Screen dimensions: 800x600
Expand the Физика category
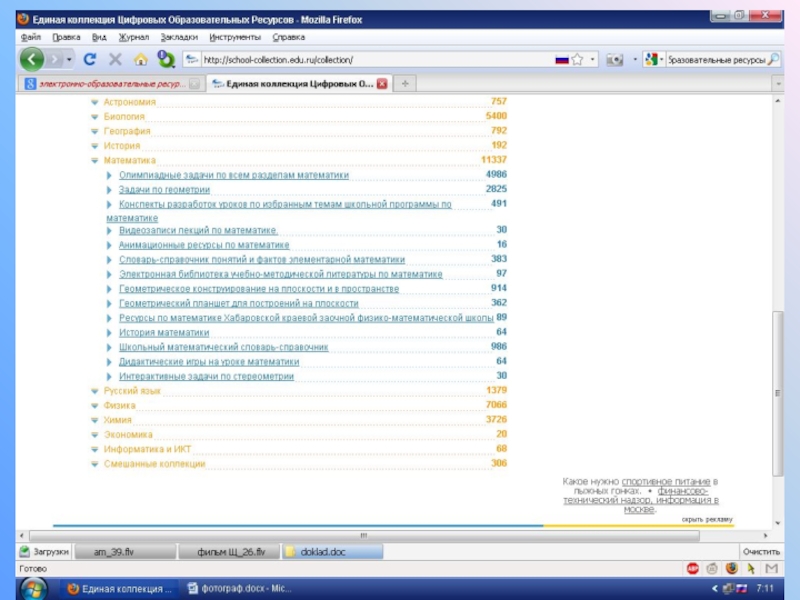point(95,406)
